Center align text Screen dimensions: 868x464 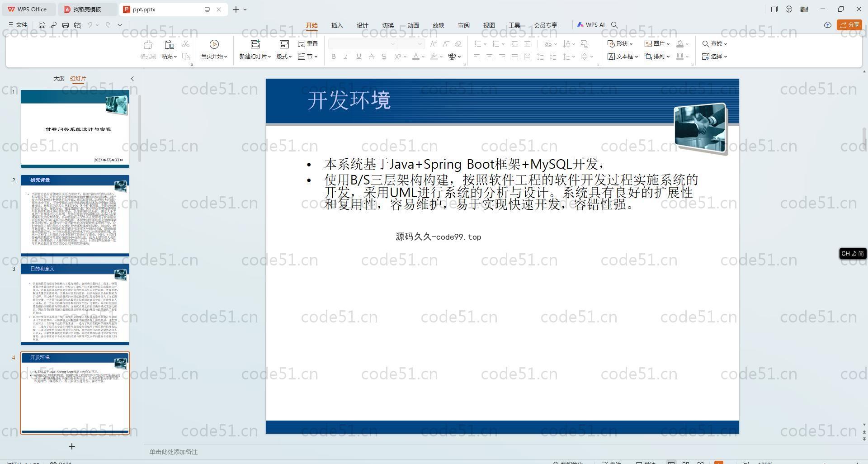click(489, 57)
